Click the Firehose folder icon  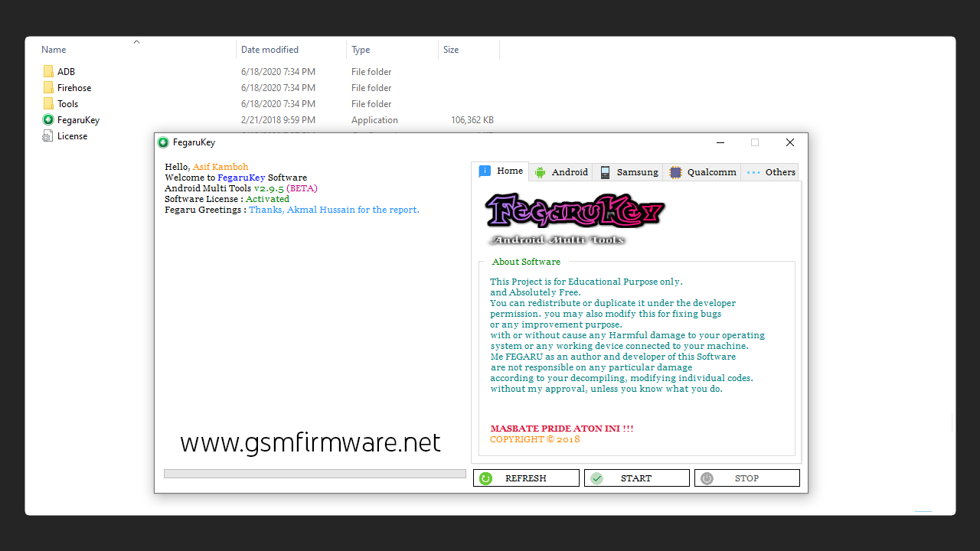[x=47, y=87]
